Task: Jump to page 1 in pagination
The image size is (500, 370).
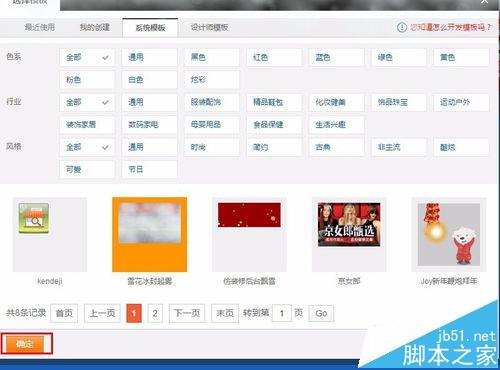Action: pyautogui.click(x=134, y=313)
